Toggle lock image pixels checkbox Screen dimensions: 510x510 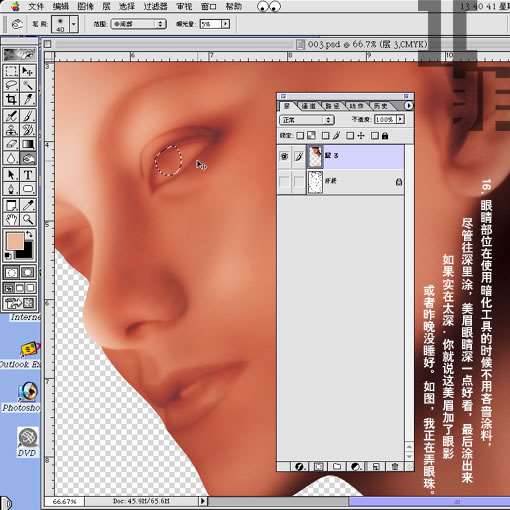pos(326,136)
